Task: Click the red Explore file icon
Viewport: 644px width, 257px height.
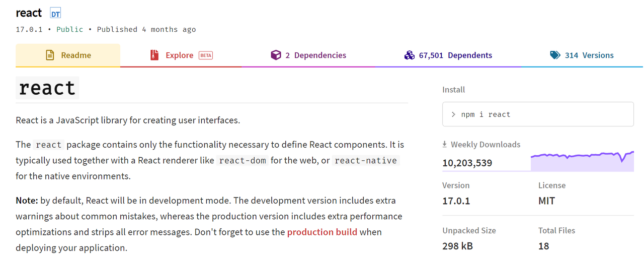Action: click(154, 55)
